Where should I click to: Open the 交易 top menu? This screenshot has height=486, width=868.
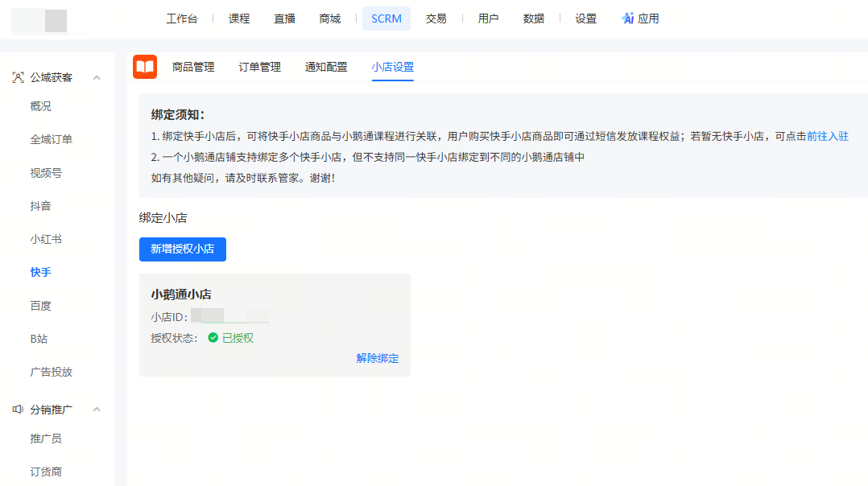click(x=436, y=19)
